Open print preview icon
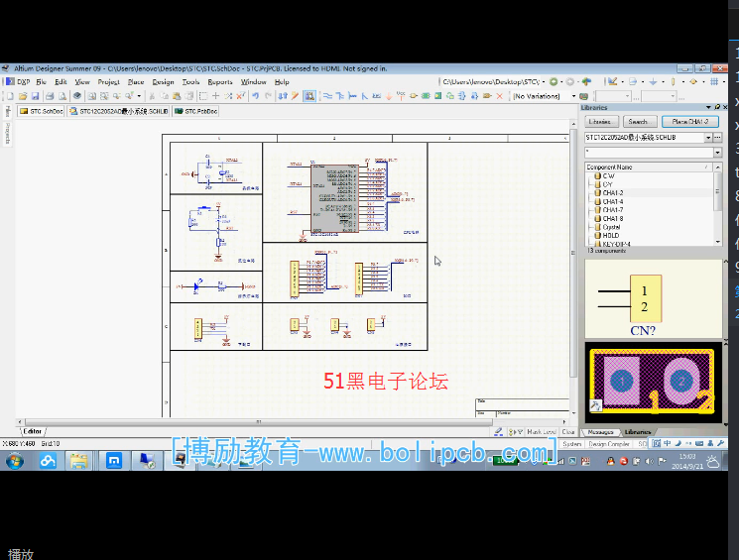The height and width of the screenshot is (560, 739). tap(62, 96)
